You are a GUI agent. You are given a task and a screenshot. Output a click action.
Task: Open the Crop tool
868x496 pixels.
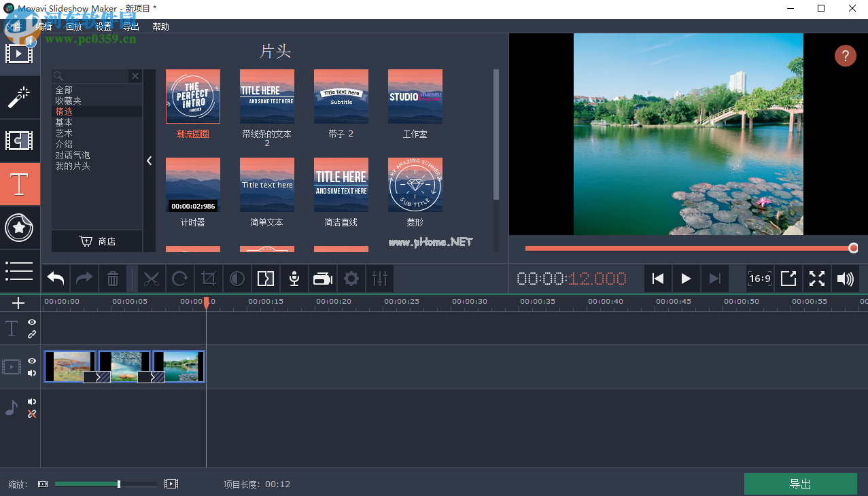[x=208, y=278]
